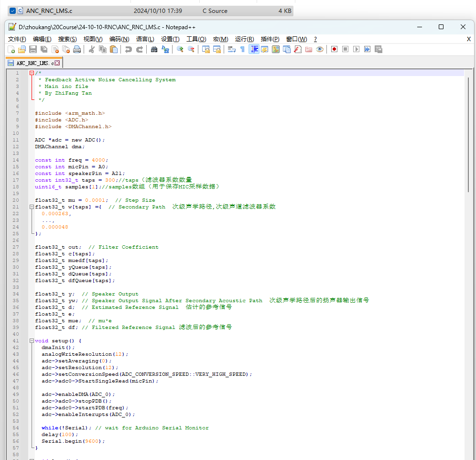Viewport: 476px width, 460px height.
Task: Click the Open file toolbar icon
Action: [22, 49]
